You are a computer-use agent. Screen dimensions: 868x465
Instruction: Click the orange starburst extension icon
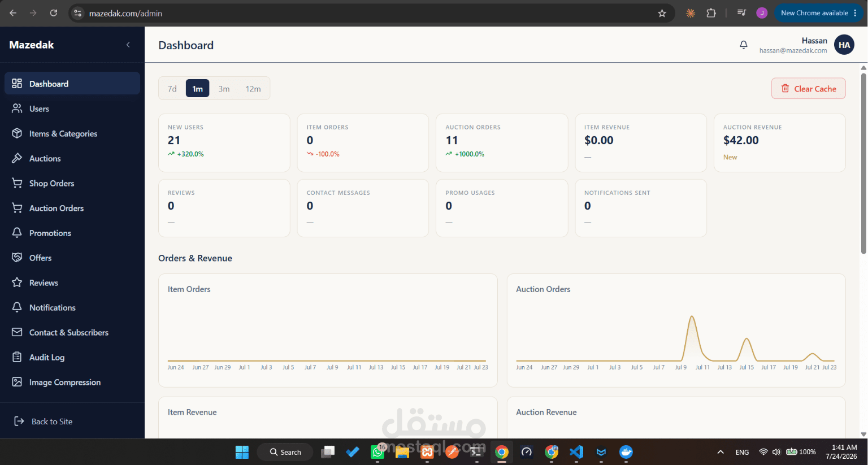coord(691,13)
